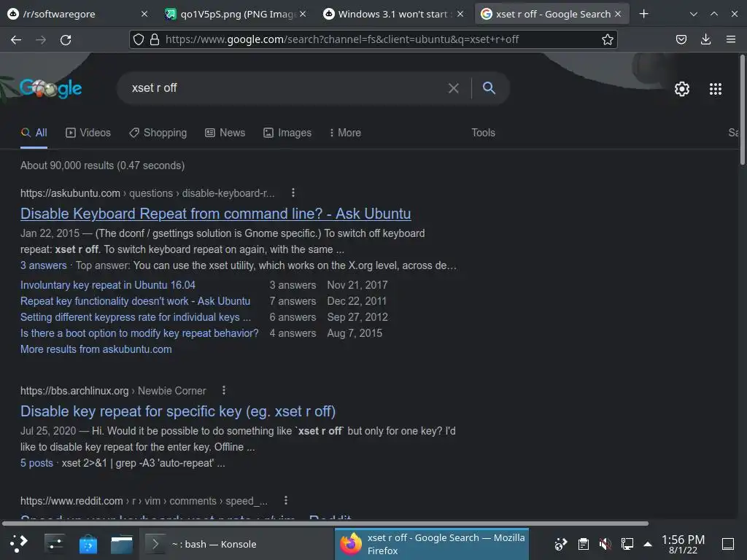747x560 pixels.
Task: Click the Firefox taskbar window entry
Action: pyautogui.click(x=432, y=544)
